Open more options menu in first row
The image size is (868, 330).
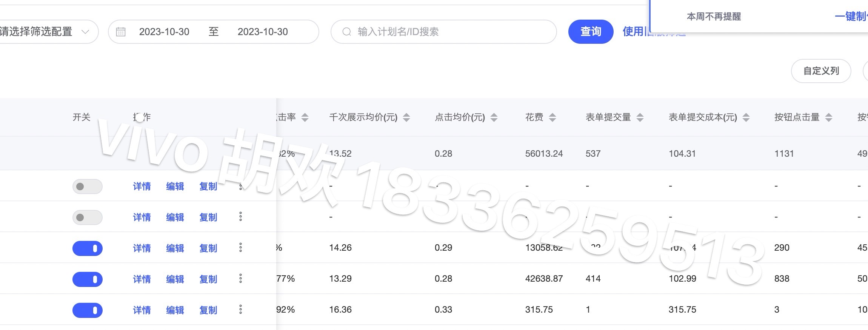(x=240, y=187)
